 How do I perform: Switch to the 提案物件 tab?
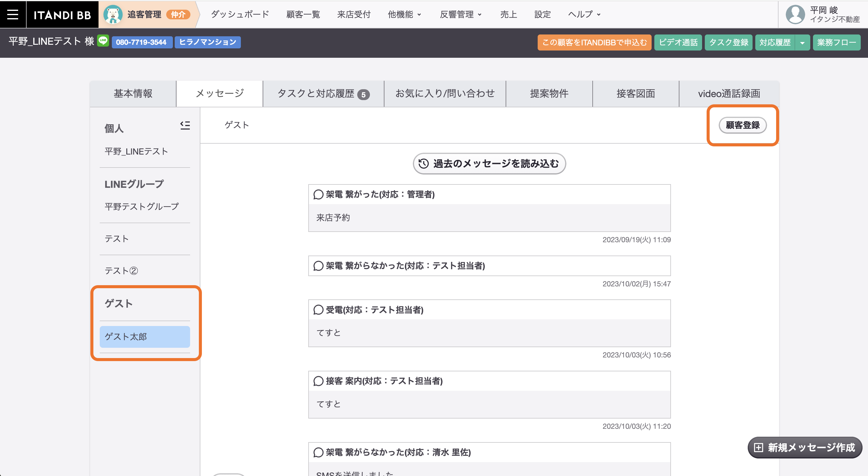click(x=549, y=94)
